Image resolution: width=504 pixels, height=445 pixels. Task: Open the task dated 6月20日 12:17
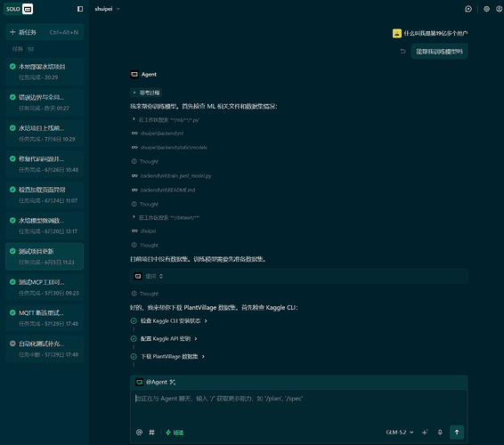(x=45, y=225)
